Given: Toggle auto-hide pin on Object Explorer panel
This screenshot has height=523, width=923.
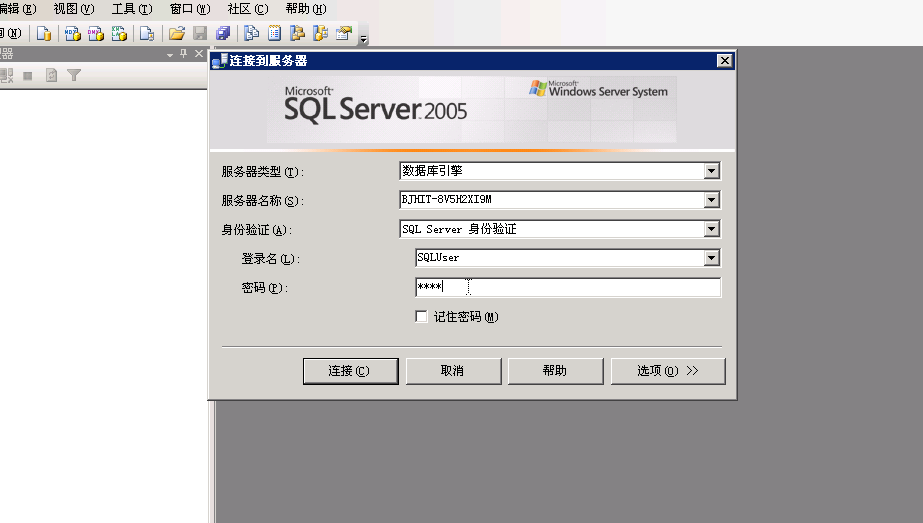Looking at the screenshot, I should click(184, 54).
